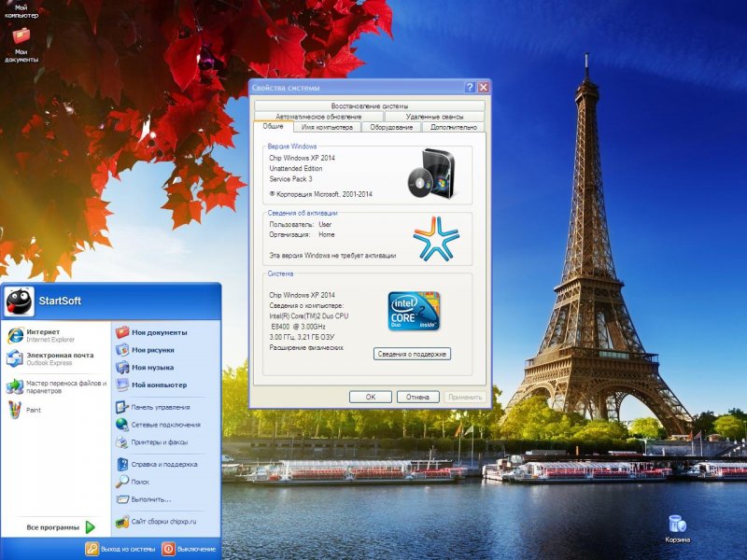Click the Отмена cancel button

417,397
